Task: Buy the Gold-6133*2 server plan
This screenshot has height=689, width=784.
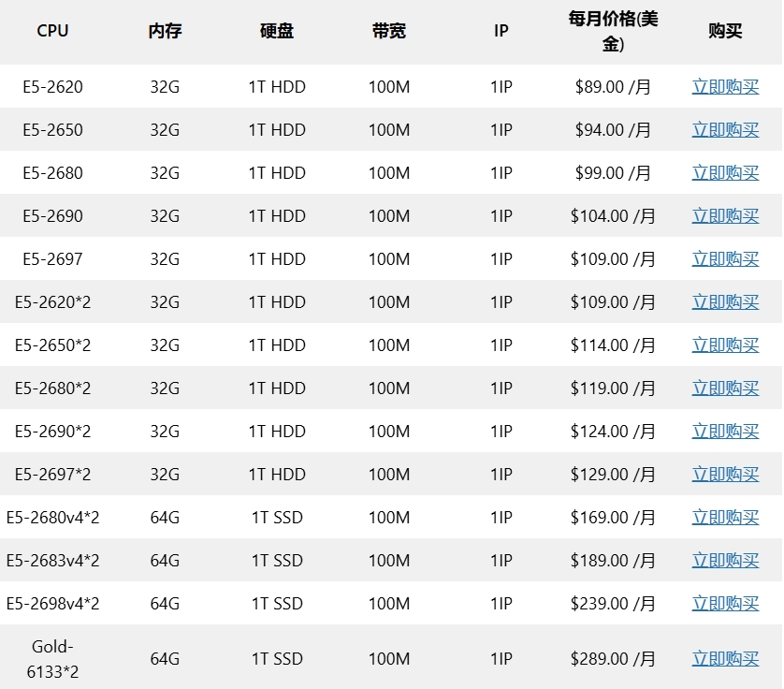Action: (x=725, y=657)
